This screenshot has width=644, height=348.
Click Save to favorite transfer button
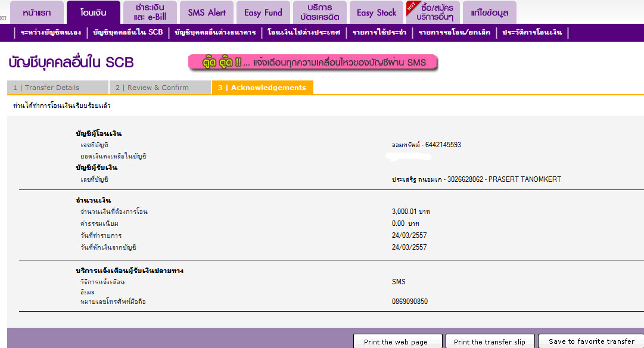(591, 341)
